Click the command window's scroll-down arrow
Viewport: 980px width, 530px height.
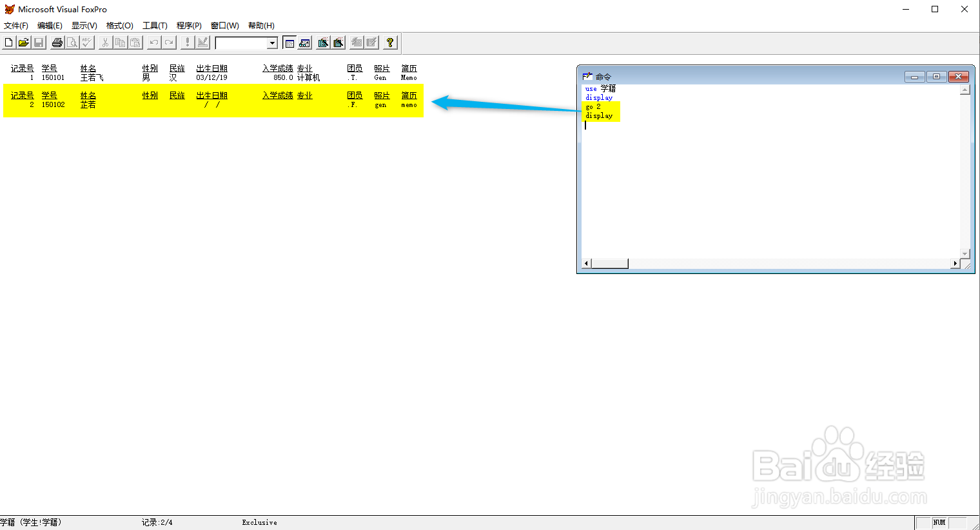965,253
